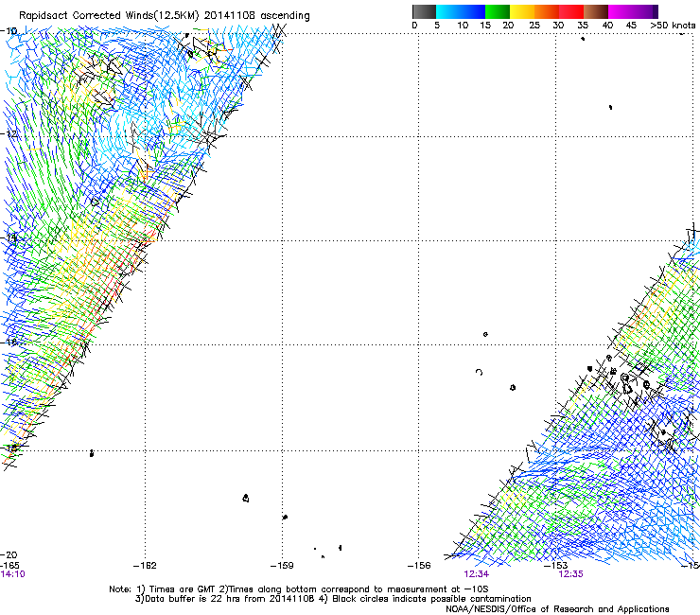Pick the magenta 40-45 knots legend swatch
Screen dimensions: 700x615
[621, 11]
